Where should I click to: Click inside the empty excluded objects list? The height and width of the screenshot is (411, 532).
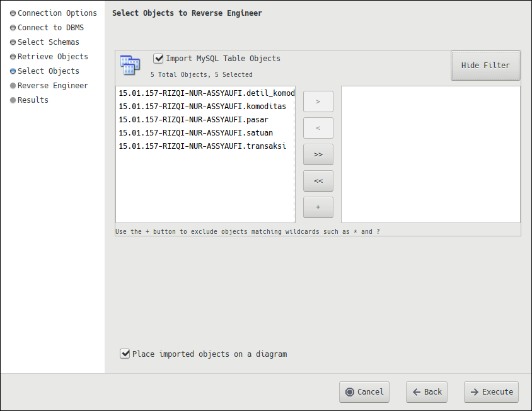431,154
